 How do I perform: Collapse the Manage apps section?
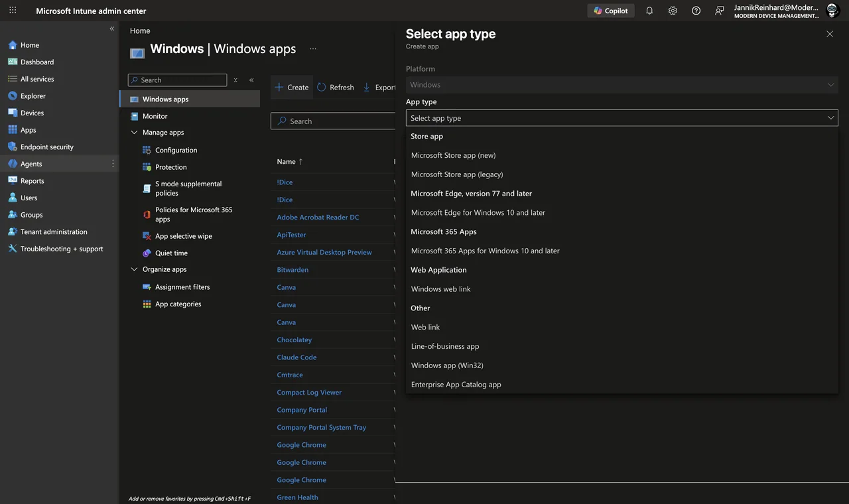point(134,133)
